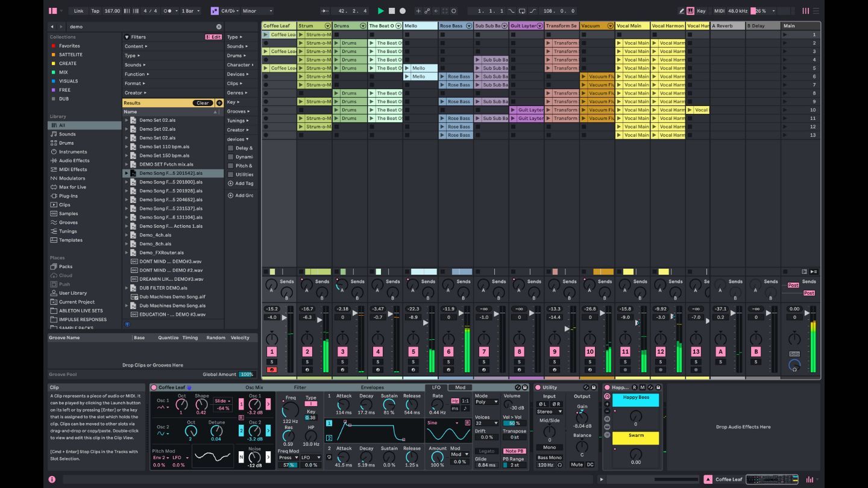
Task: Click the Arrangement Record button
Action: click(x=403, y=11)
